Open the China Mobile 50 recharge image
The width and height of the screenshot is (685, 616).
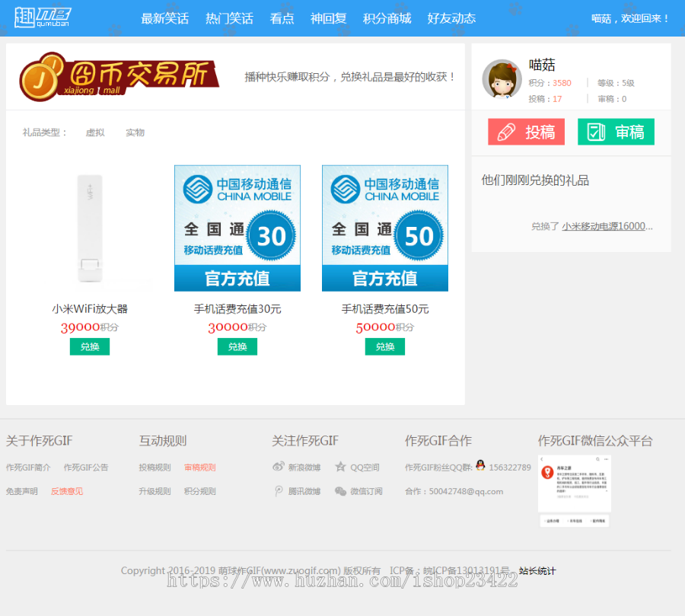(385, 228)
